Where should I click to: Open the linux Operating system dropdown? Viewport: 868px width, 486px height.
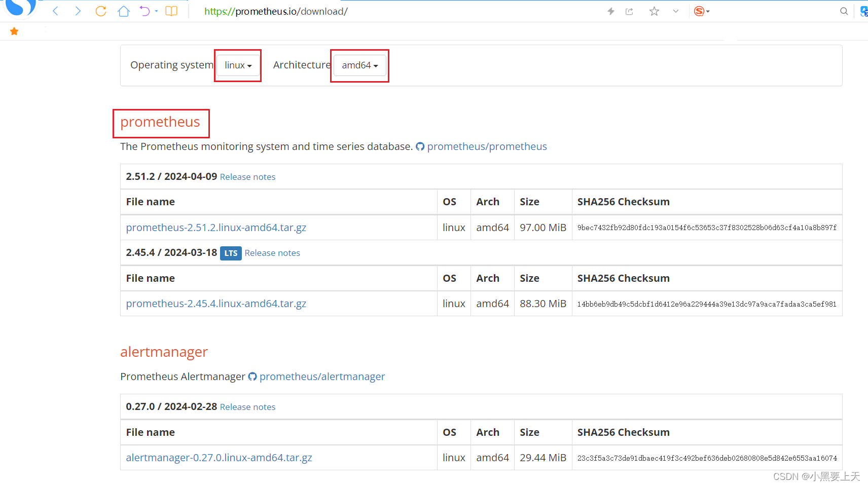point(237,65)
